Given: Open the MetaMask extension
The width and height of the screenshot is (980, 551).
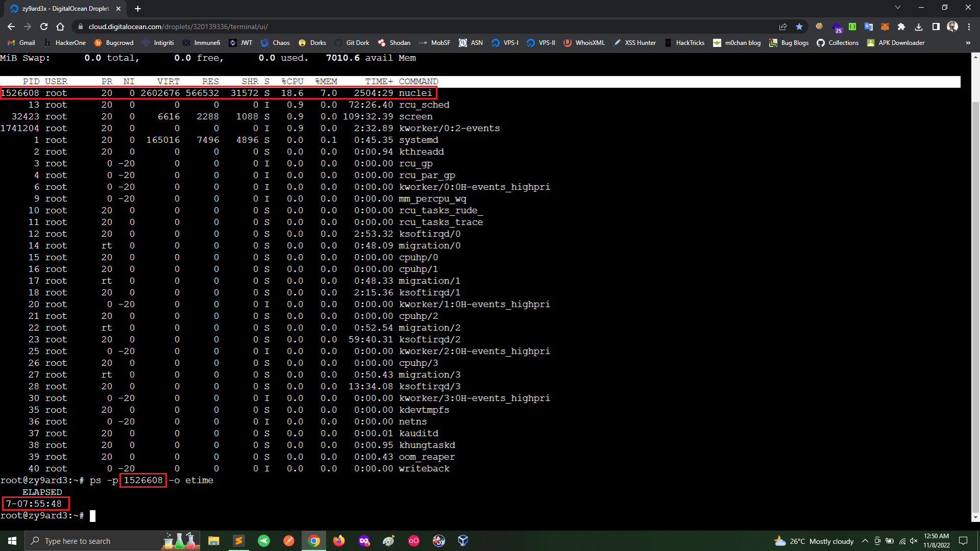Looking at the screenshot, I should tap(885, 27).
